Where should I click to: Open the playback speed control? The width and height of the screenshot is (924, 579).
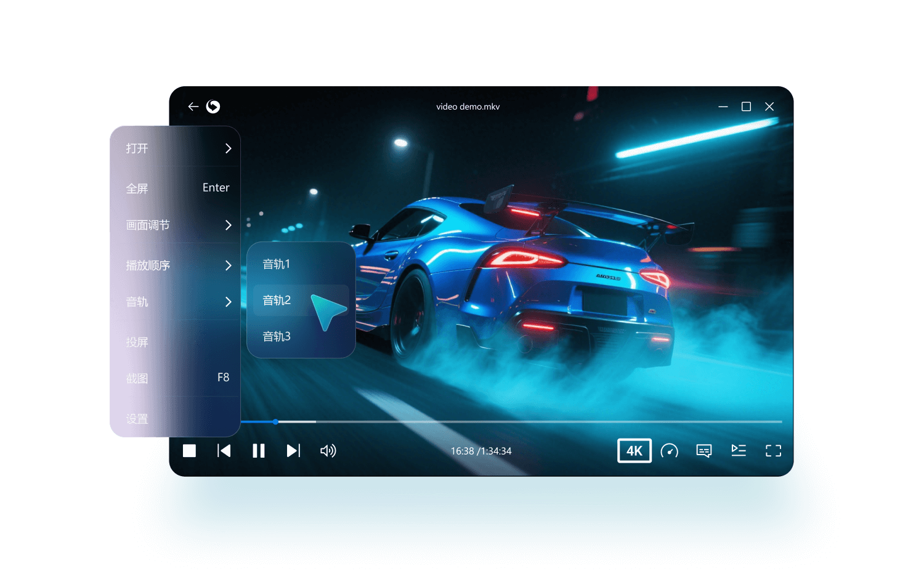tap(669, 451)
